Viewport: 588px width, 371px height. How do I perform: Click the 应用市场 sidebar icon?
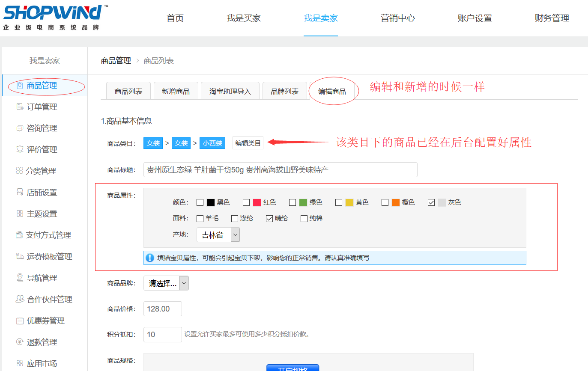point(20,363)
